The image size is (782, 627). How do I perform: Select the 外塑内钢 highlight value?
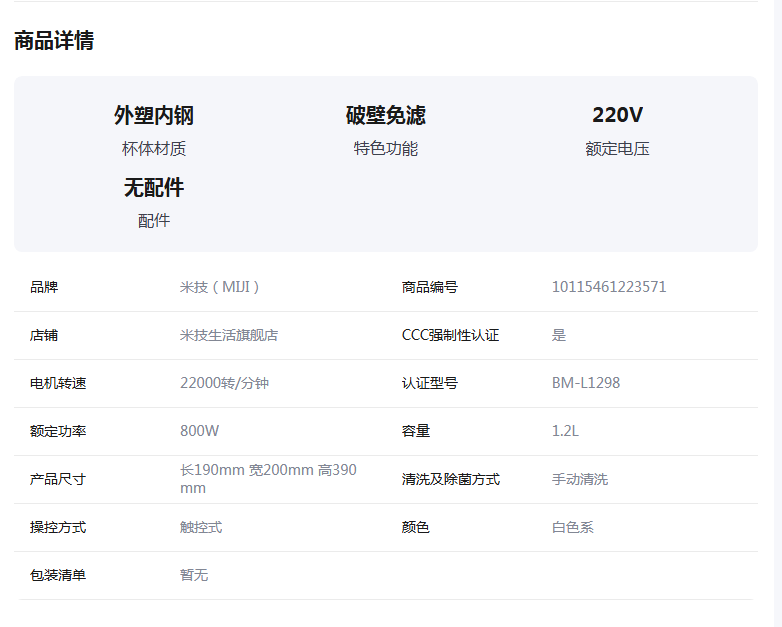(x=154, y=115)
